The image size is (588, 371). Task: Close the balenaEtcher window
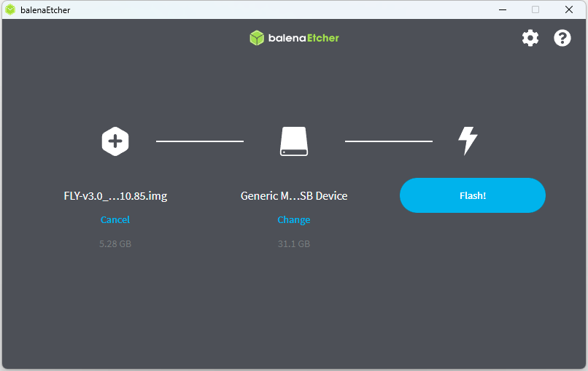pyautogui.click(x=569, y=9)
